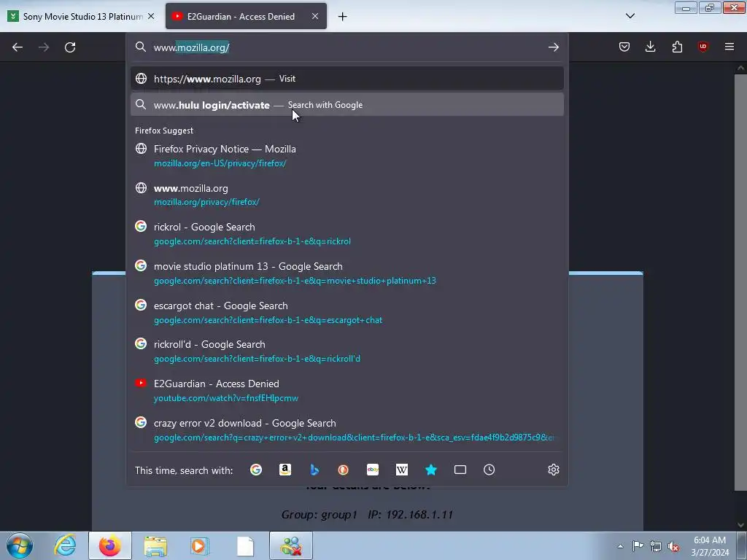747x560 pixels.
Task: Search this time with Wikipedia icon
Action: 402,470
